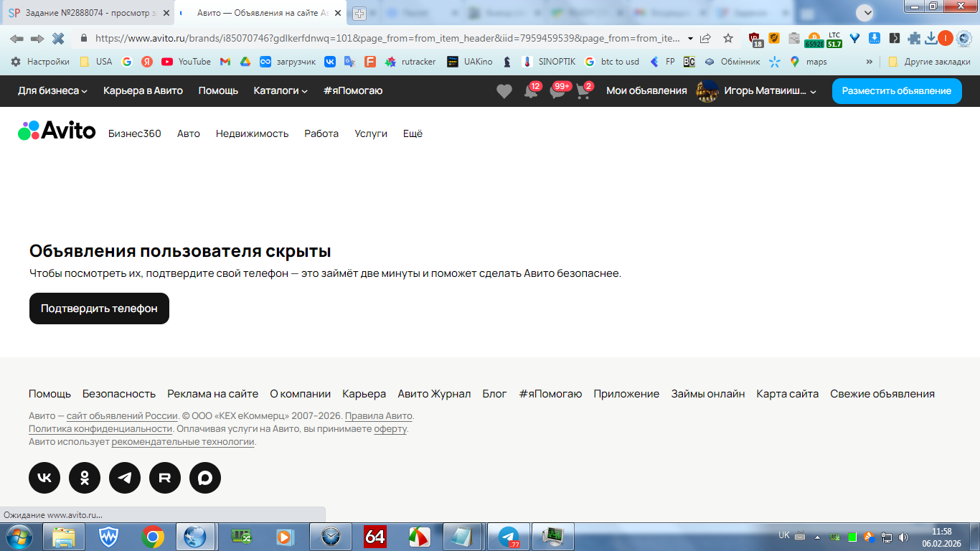Open Telegram from the taskbar
980x551 pixels.
click(509, 537)
